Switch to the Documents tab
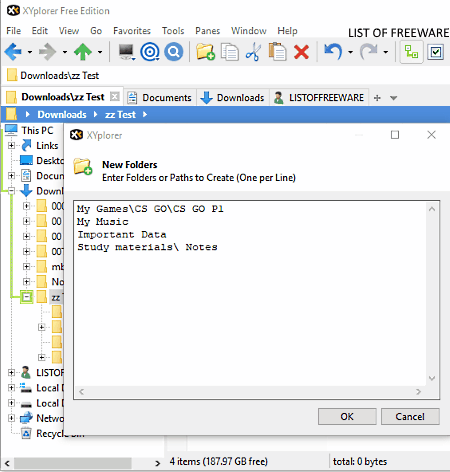The height and width of the screenshot is (472, 450). (160, 98)
